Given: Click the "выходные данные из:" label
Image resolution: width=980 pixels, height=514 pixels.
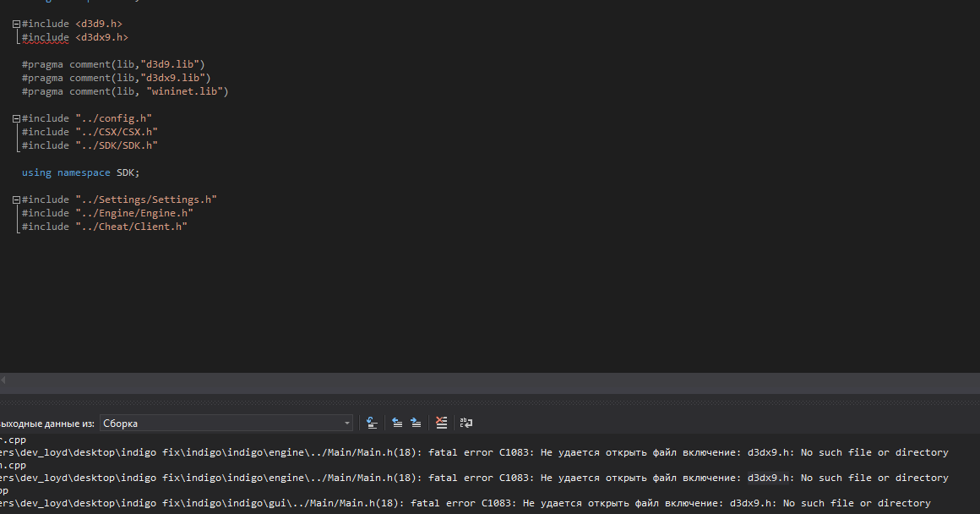Looking at the screenshot, I should click(x=46, y=424).
